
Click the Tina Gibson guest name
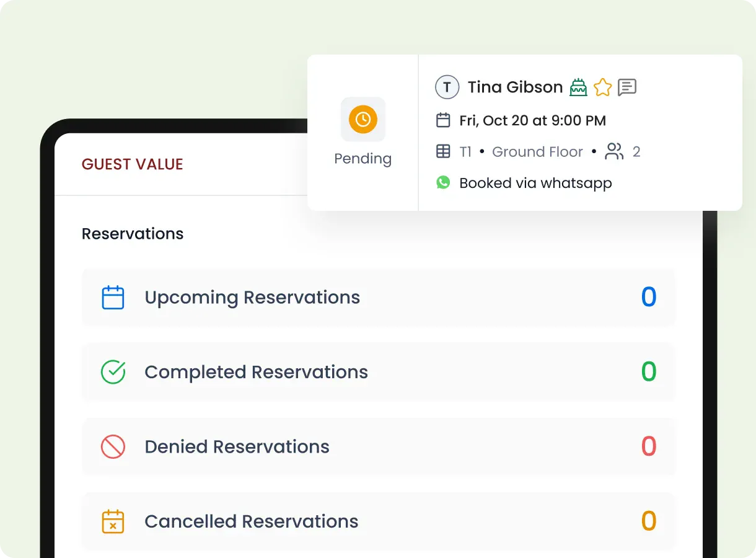[515, 87]
